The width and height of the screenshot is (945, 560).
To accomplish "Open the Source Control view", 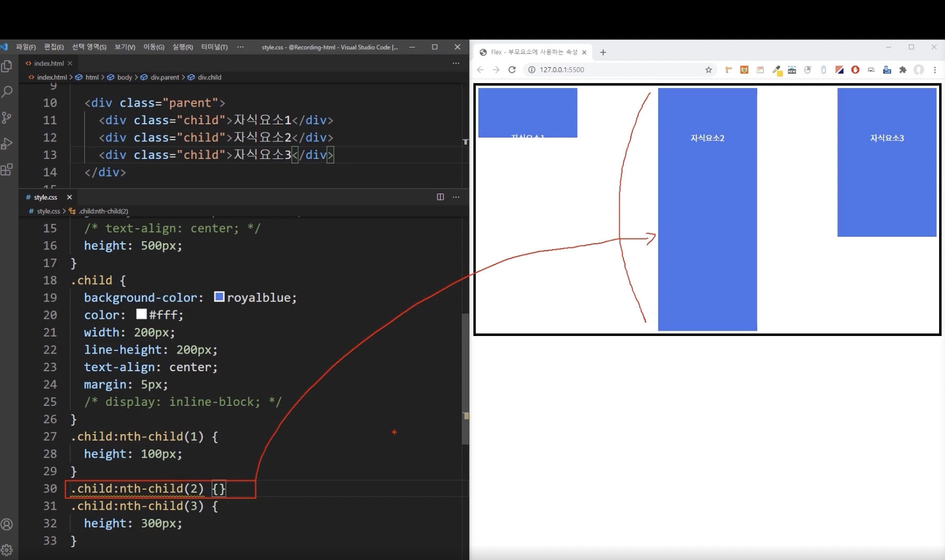I will click(x=7, y=118).
